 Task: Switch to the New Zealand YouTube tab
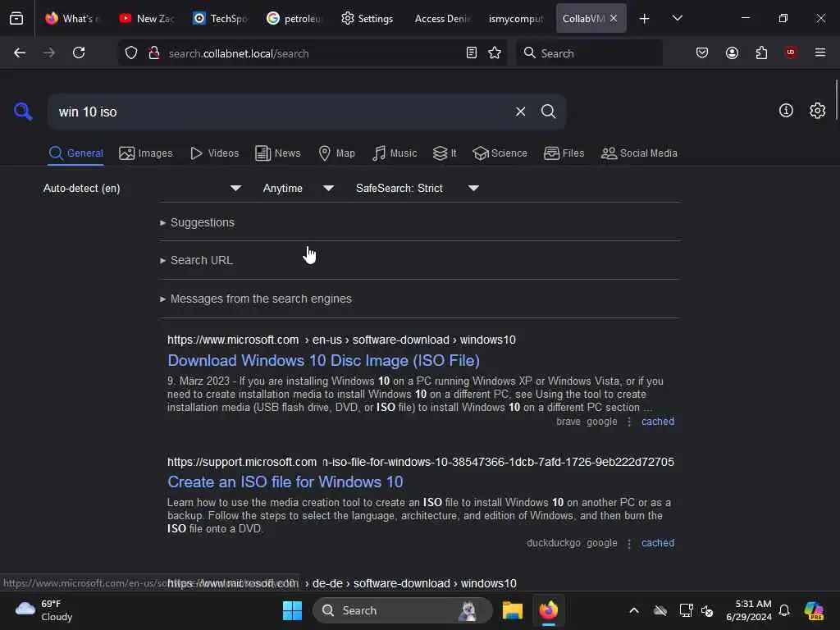coord(148,18)
